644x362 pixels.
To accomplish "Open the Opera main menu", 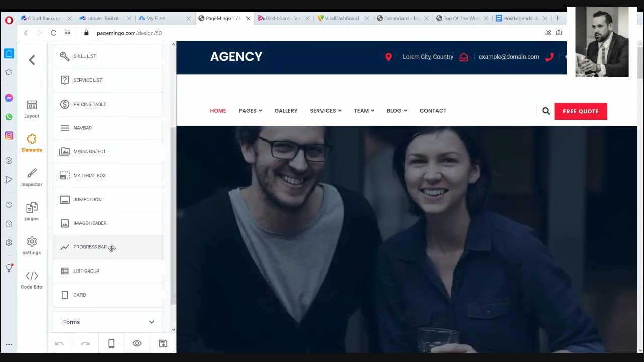I will coord(9,20).
